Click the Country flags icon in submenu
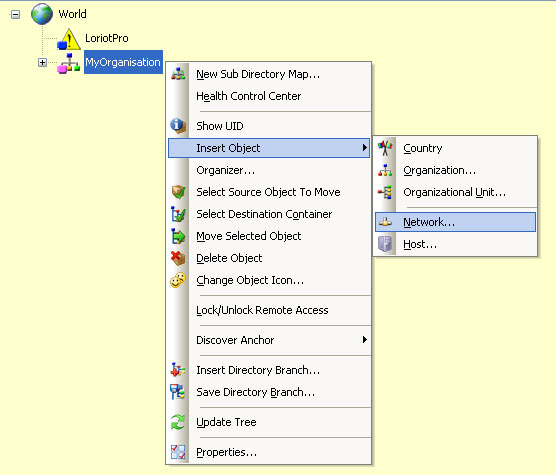The width and height of the screenshot is (556, 475). [x=385, y=148]
